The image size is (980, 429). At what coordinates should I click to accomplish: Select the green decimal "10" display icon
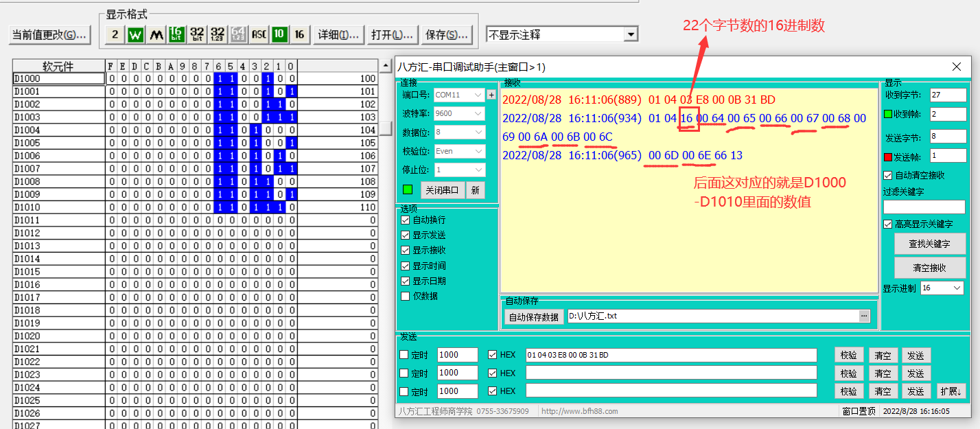coord(279,34)
